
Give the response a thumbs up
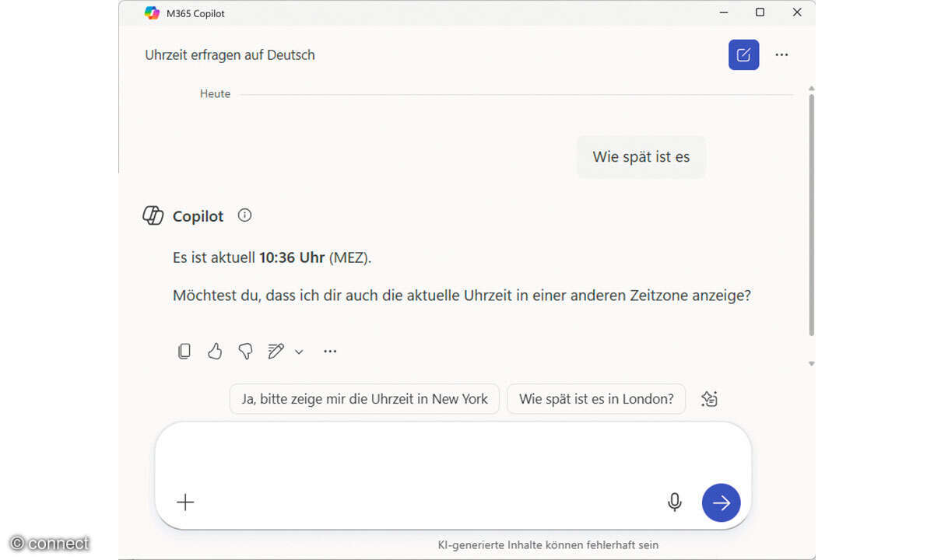coord(215,351)
